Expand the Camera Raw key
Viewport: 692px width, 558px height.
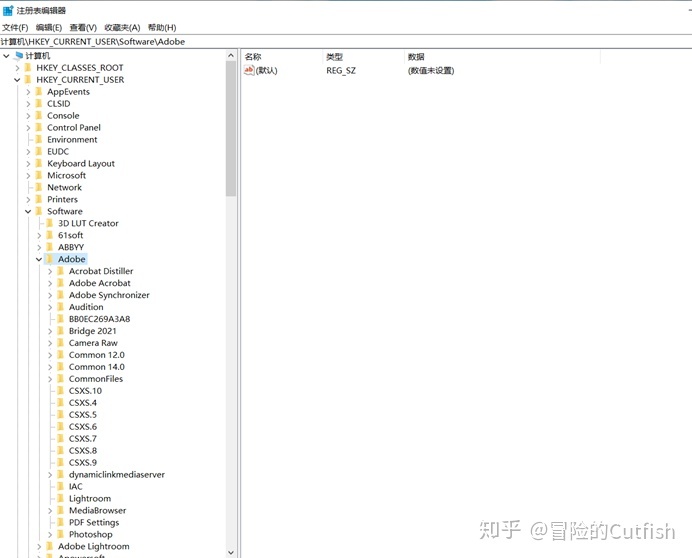pyautogui.click(x=50, y=343)
